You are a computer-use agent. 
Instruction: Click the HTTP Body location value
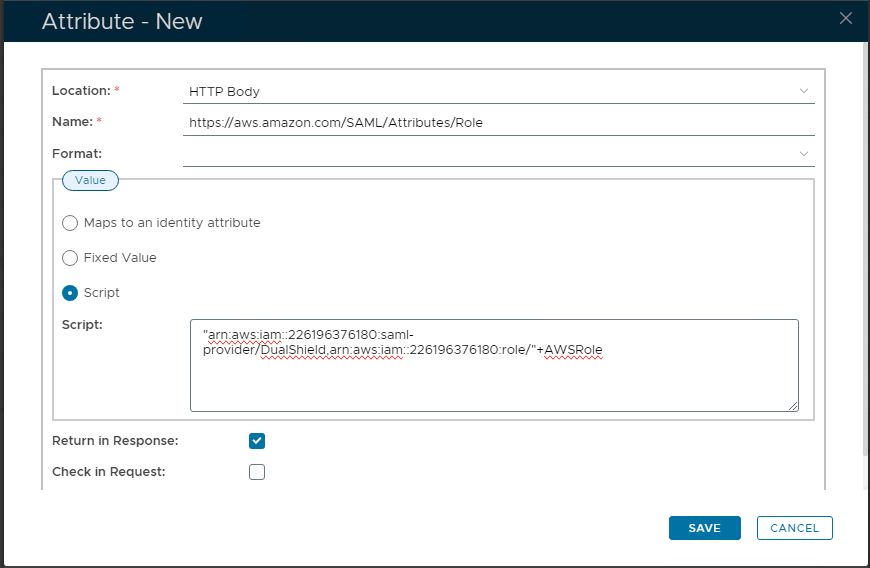tap(225, 91)
